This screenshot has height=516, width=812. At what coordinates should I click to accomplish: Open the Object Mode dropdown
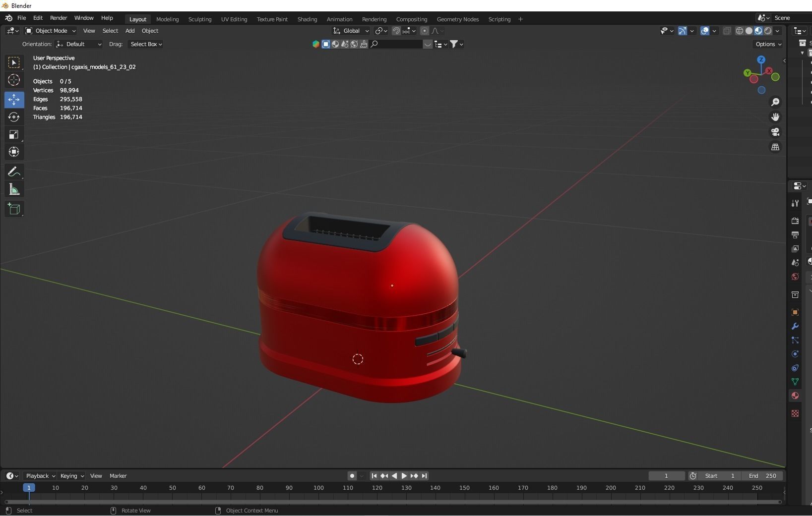[51, 31]
